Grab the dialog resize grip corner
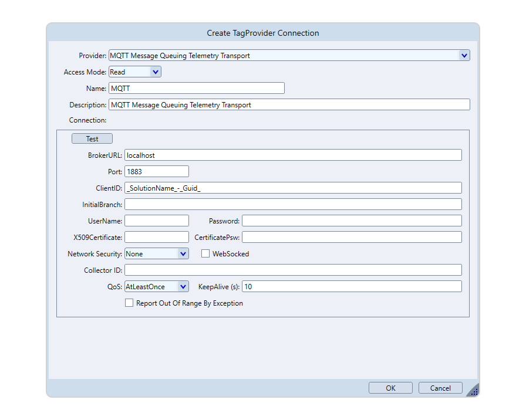 tap(474, 391)
